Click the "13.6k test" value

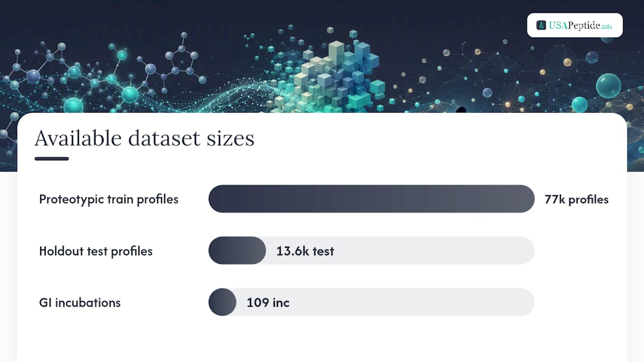[305, 251]
